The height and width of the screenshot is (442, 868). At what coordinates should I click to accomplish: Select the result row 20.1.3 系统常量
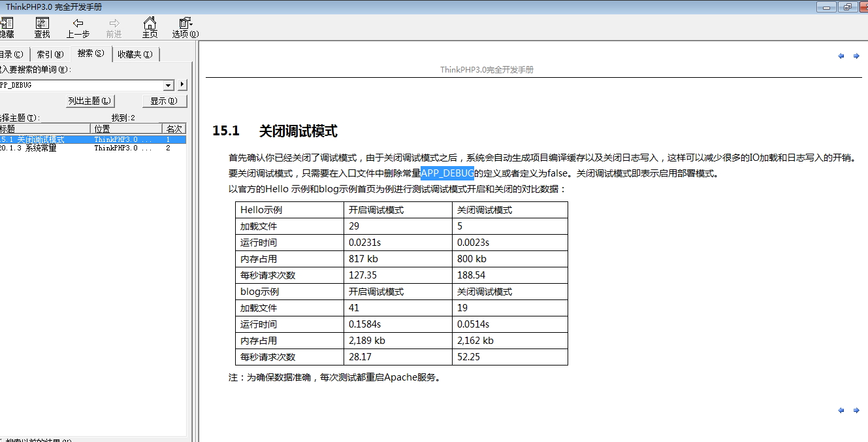[93, 148]
